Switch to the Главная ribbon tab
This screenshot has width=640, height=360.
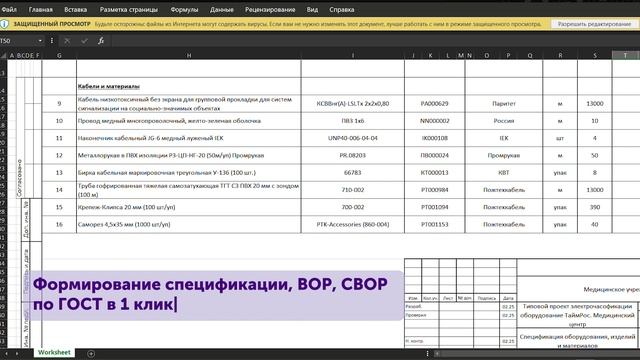point(41,9)
